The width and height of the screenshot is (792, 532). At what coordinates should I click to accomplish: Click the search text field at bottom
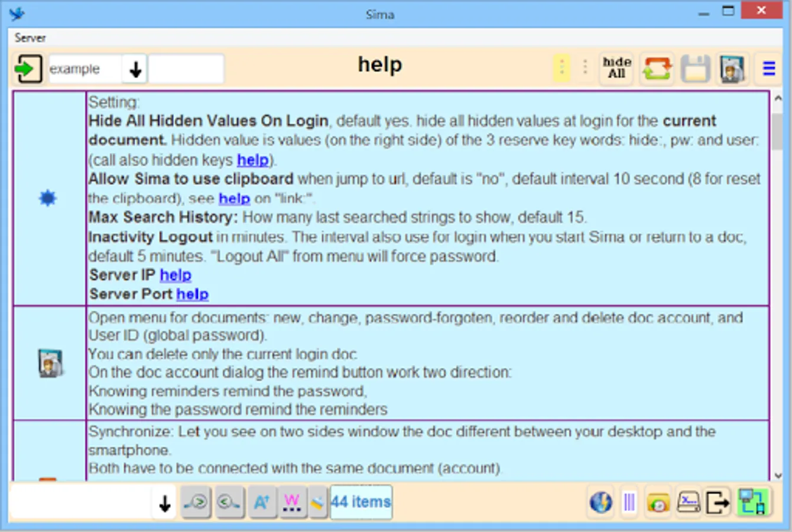(x=82, y=502)
